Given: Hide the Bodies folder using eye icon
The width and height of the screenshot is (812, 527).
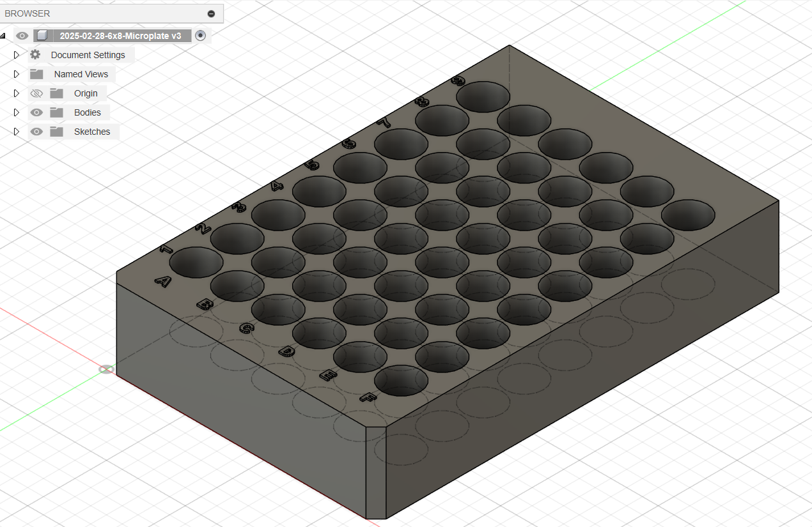Looking at the screenshot, I should pos(36,112).
